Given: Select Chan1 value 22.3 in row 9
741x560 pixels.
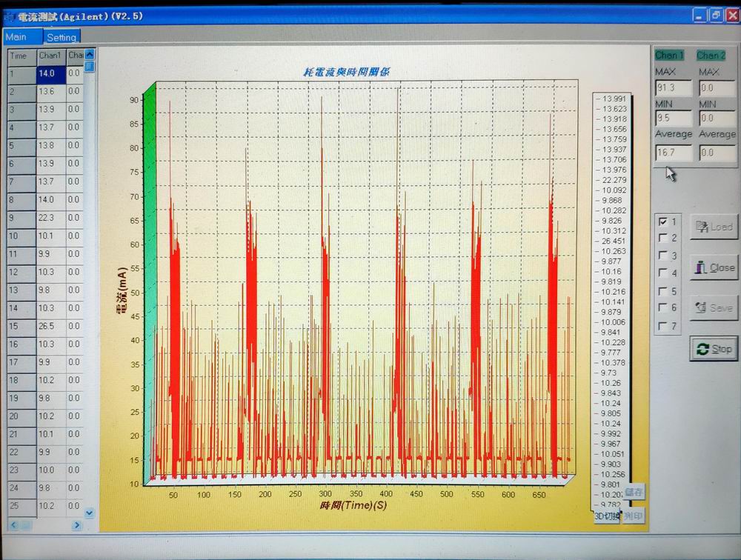Looking at the screenshot, I should tap(51, 218).
